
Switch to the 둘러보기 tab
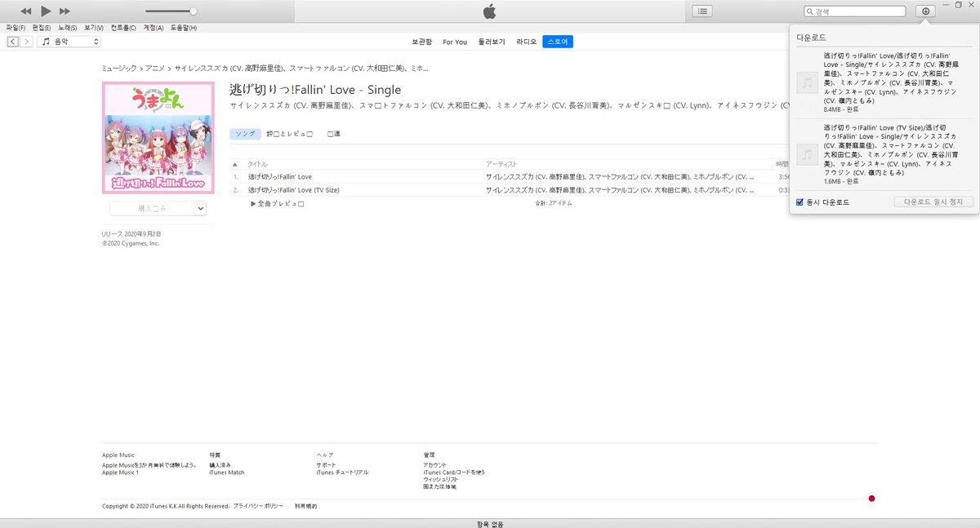coord(492,42)
